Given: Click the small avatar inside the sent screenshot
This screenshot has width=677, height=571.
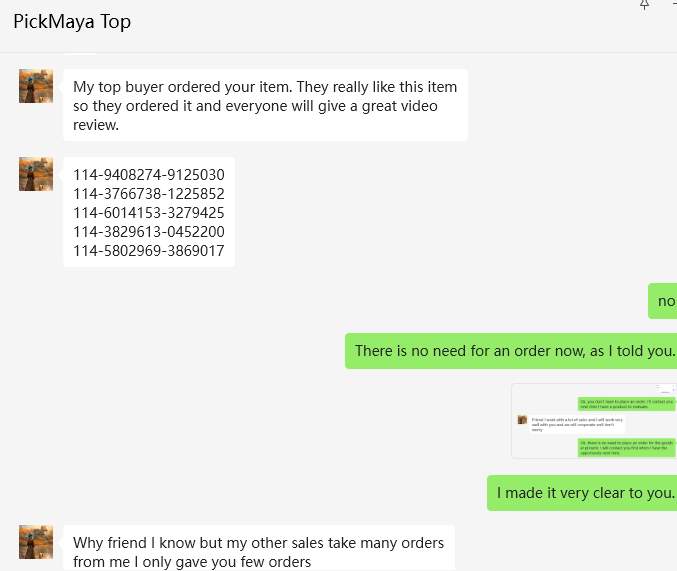Looking at the screenshot, I should click(x=522, y=420).
